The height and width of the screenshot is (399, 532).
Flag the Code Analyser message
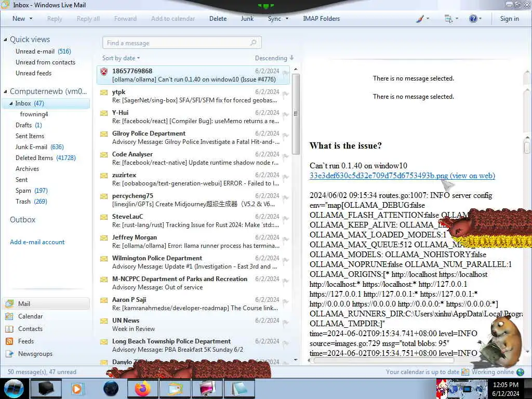[285, 156]
